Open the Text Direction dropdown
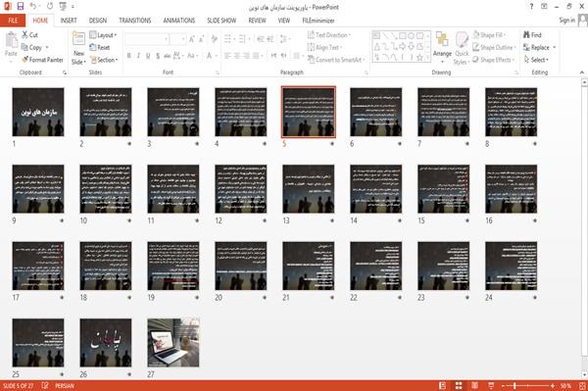 pos(329,35)
